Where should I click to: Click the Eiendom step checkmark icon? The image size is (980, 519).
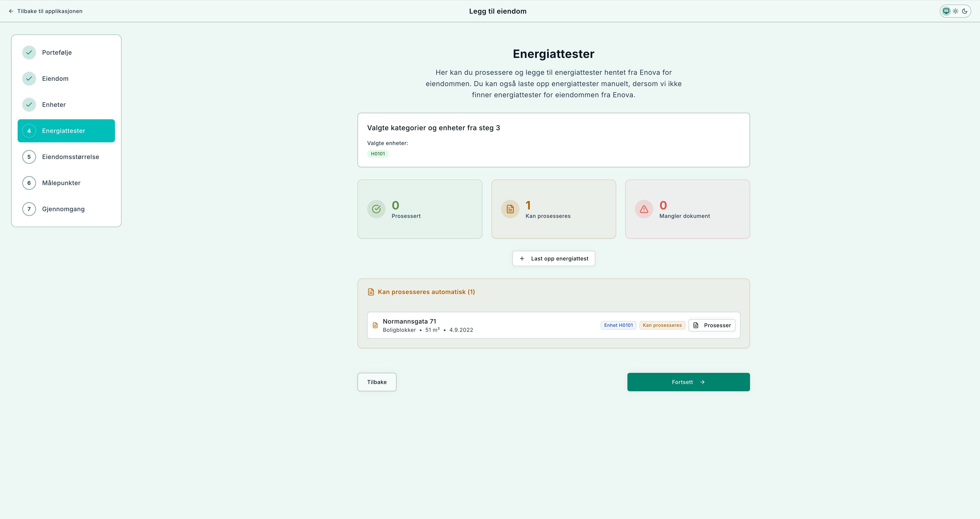point(29,78)
